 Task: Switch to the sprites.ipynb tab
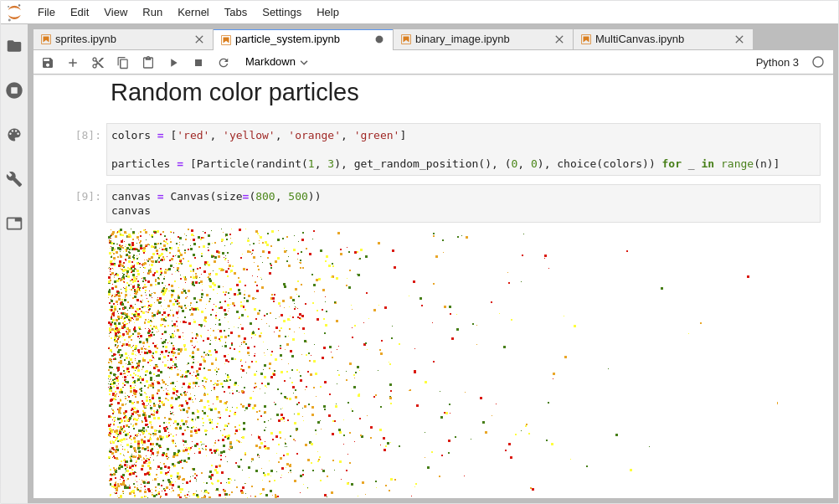tap(84, 39)
